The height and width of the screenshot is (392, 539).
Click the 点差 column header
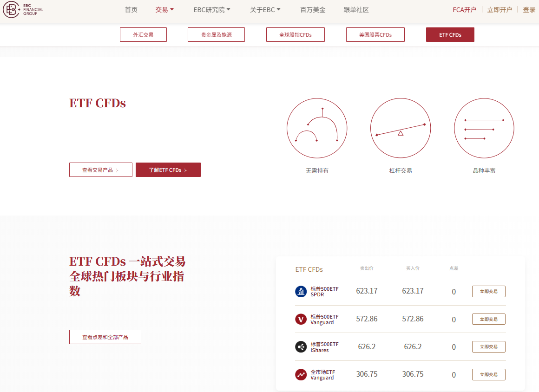(454, 268)
